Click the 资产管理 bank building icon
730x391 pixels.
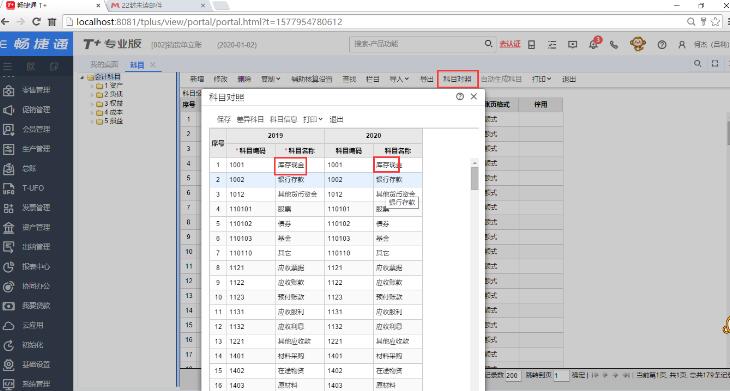pyautogui.click(x=9, y=228)
